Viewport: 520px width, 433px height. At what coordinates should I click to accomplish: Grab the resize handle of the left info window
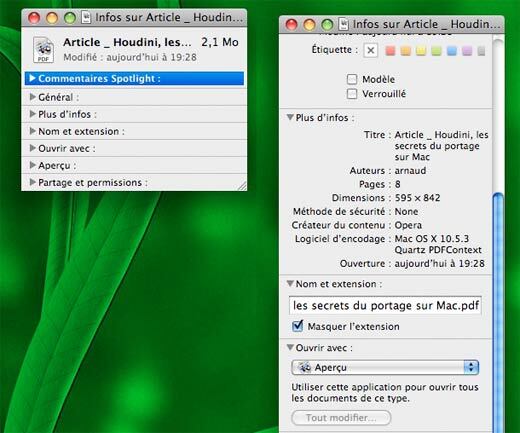tap(242, 186)
